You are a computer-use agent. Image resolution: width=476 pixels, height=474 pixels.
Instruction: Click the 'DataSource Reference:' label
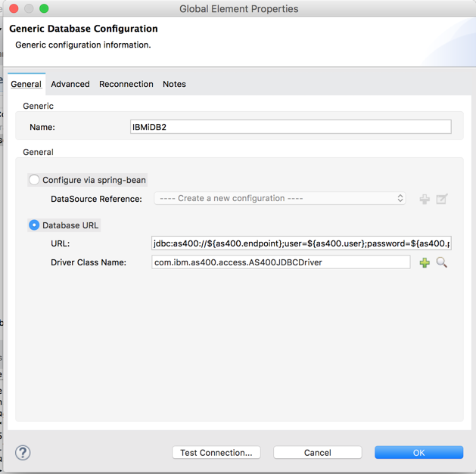pyautogui.click(x=96, y=199)
